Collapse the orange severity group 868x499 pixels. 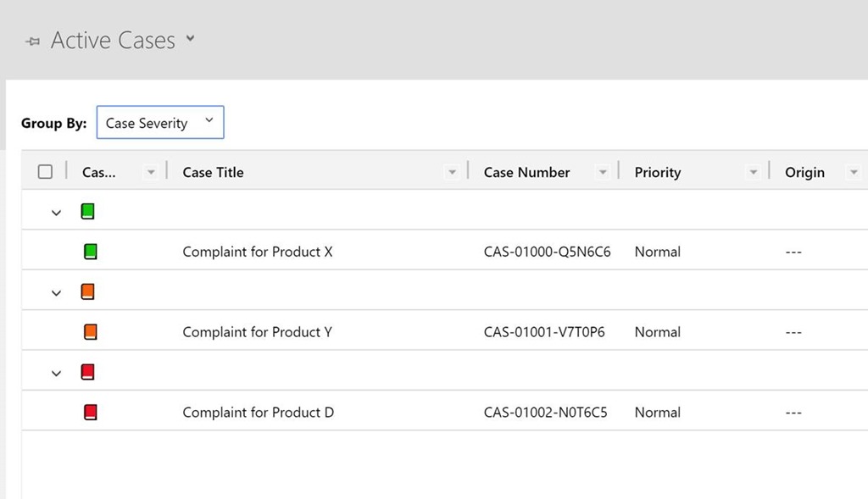point(57,293)
